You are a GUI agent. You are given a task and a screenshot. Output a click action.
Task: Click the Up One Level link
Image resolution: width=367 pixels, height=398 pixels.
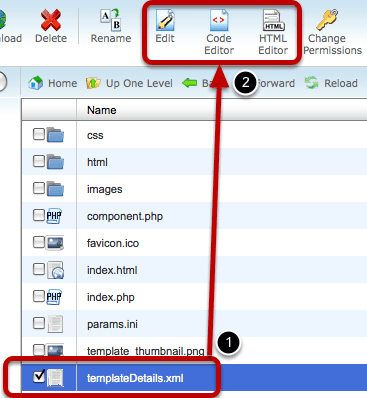tap(139, 83)
